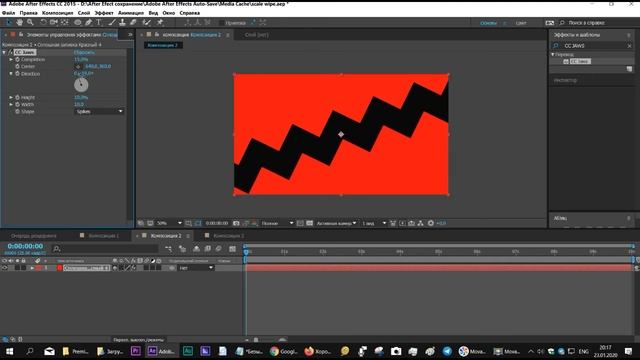Open the timeline graph editor icon
Viewport: 640px width, 360px height.
232,249
